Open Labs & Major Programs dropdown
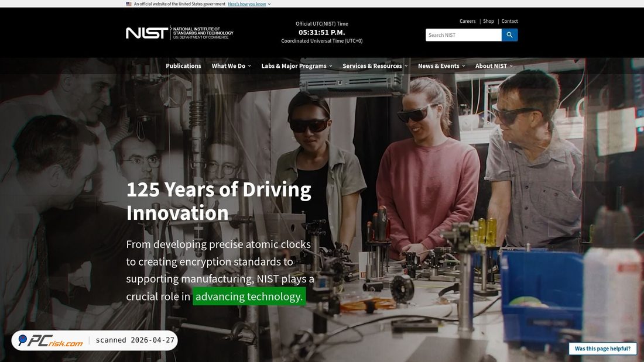644x362 pixels. coord(297,66)
